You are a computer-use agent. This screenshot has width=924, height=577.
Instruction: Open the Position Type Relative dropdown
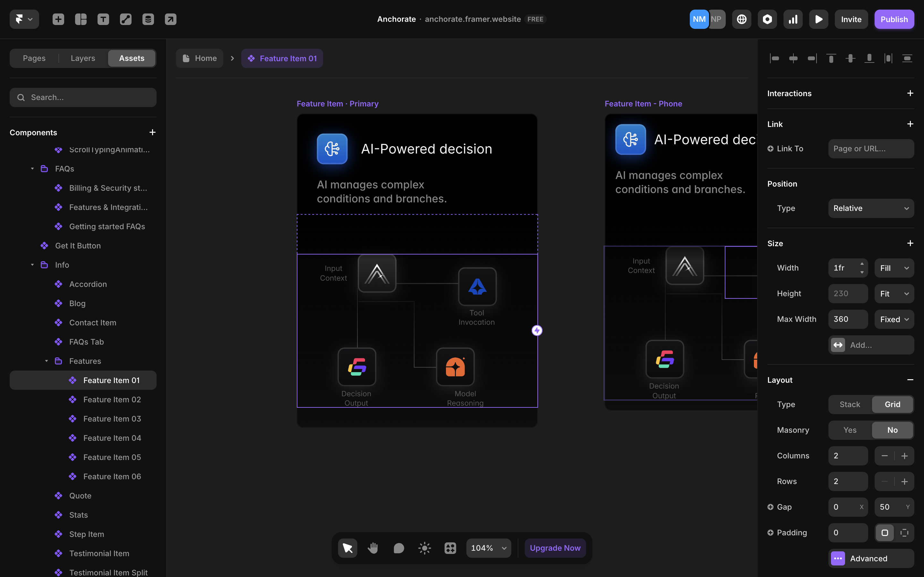pyautogui.click(x=871, y=208)
